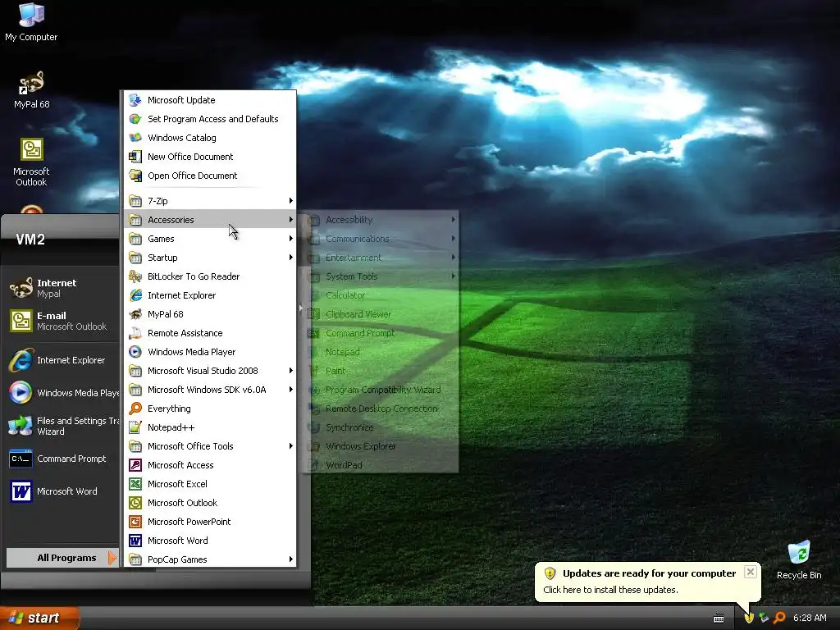
Task: Click Microsoft Word icon in All Programs list
Action: (135, 541)
